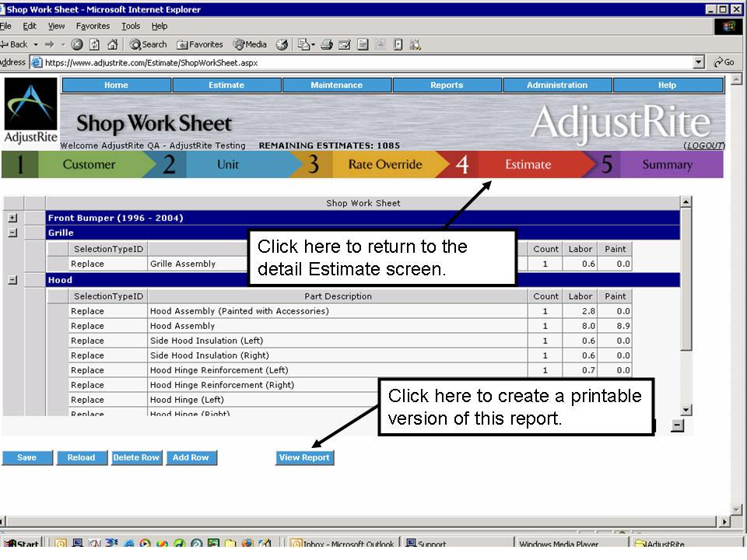Screen dimensions: 747x560
Task: Open the Media pane toolbar button
Action: 250,44
